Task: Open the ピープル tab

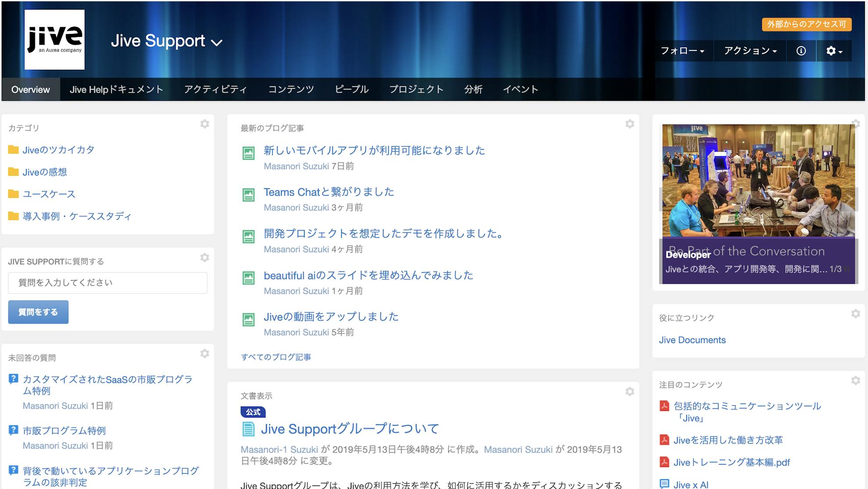Action: (352, 89)
